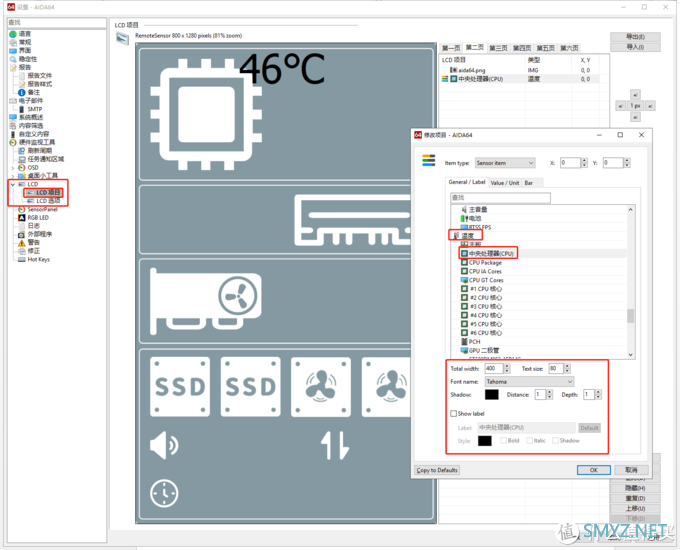Open the Value / Unit tab in dialog
The width and height of the screenshot is (680, 550).
505,183
